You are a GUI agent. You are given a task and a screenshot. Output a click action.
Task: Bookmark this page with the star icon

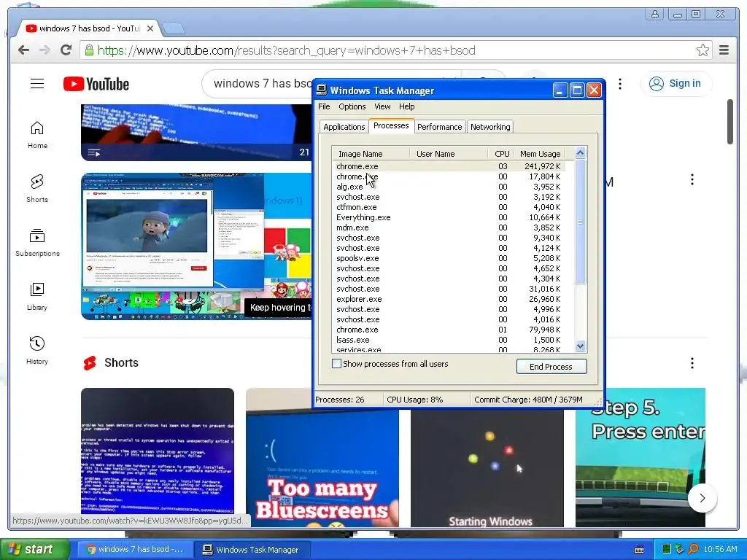click(703, 50)
